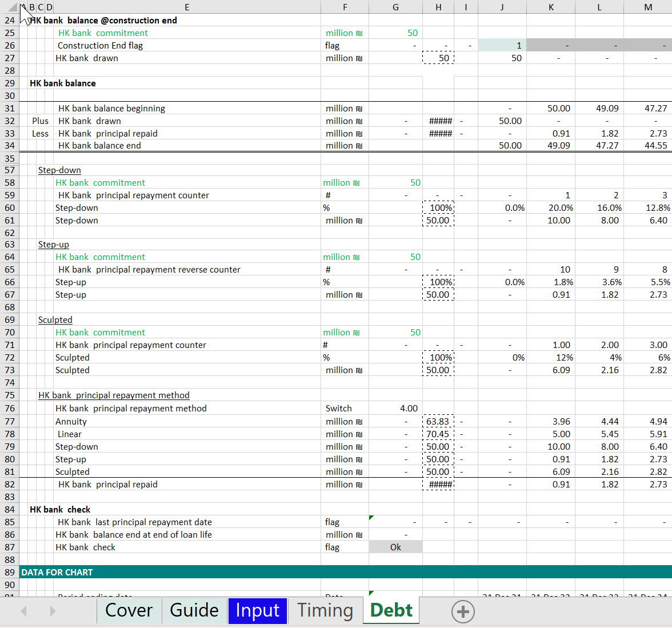Select column J header
Viewport: 672px width, 628px height.
pos(502,7)
